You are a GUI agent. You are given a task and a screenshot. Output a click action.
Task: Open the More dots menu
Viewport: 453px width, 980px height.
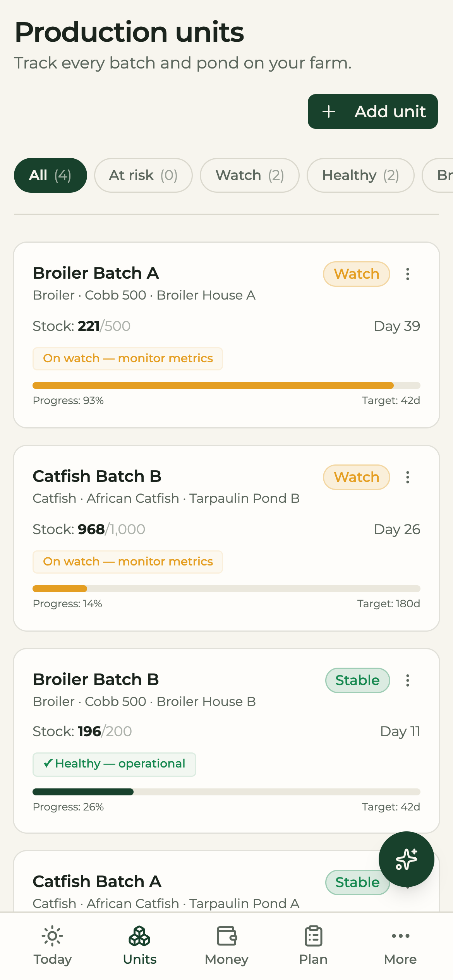coord(400,936)
